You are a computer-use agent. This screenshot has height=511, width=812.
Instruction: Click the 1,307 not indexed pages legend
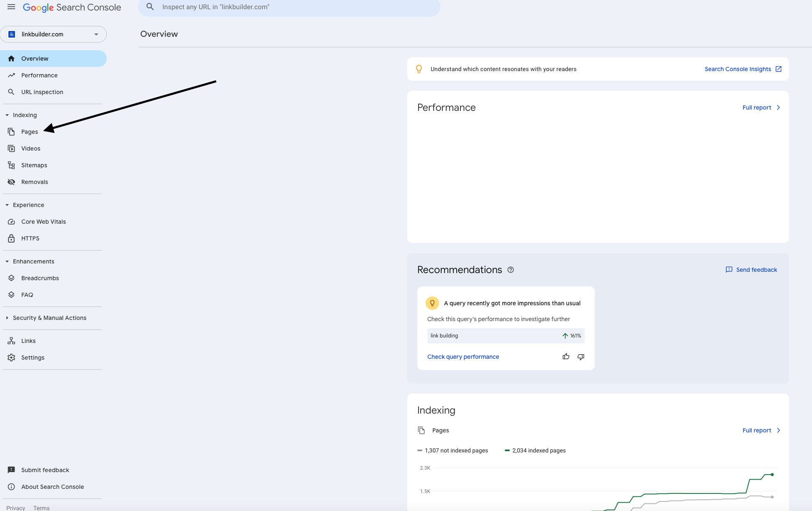click(x=453, y=450)
